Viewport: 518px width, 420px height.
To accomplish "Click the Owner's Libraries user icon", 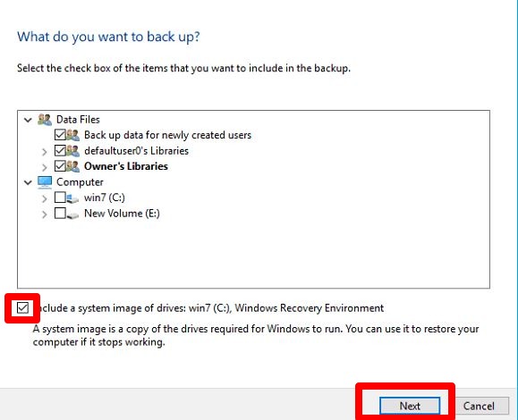I will (73, 166).
